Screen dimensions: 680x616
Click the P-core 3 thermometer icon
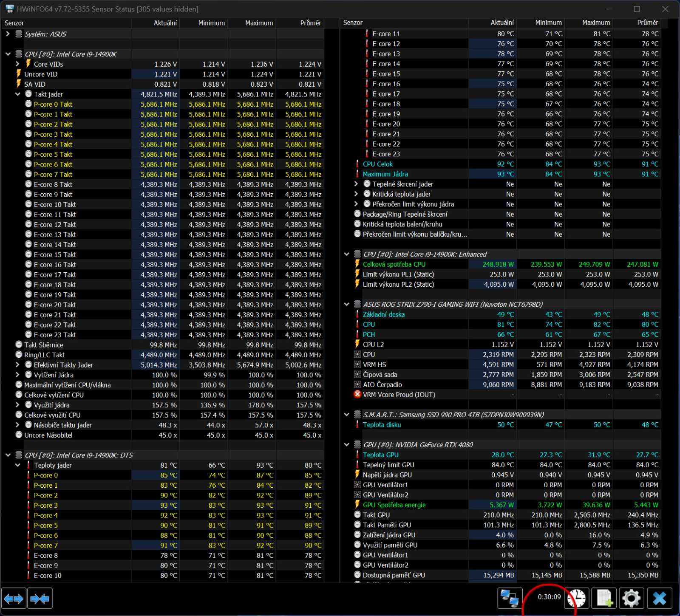click(x=28, y=505)
